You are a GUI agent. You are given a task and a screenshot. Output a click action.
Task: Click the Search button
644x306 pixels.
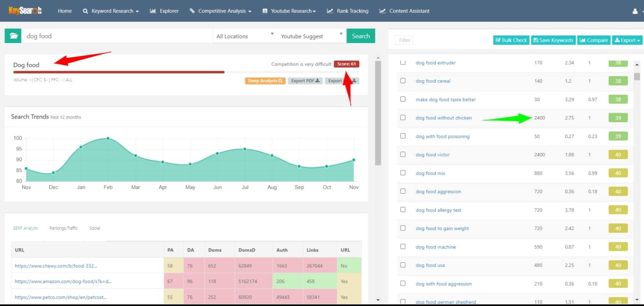point(361,36)
